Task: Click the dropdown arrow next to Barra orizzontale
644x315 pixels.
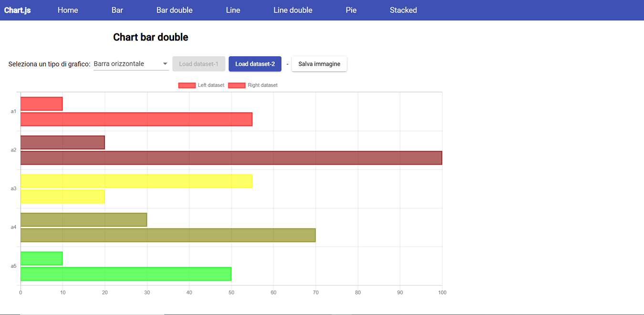Action: [x=165, y=63]
